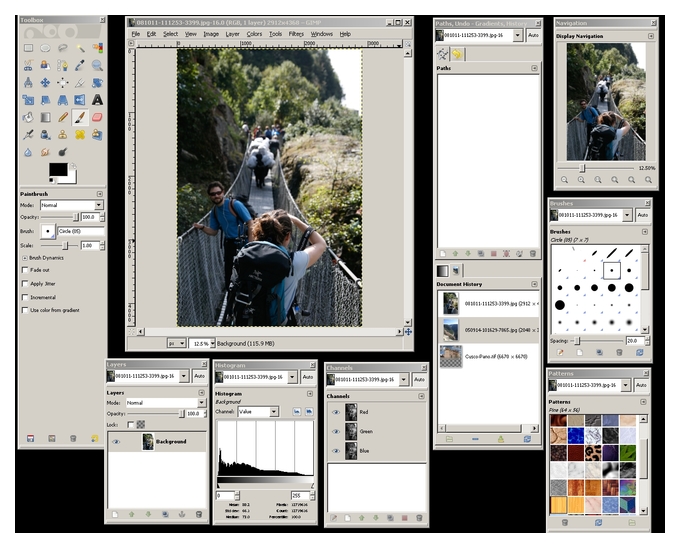The image size is (680, 548).
Task: Select the Ellipse Select tool
Action: (45, 48)
